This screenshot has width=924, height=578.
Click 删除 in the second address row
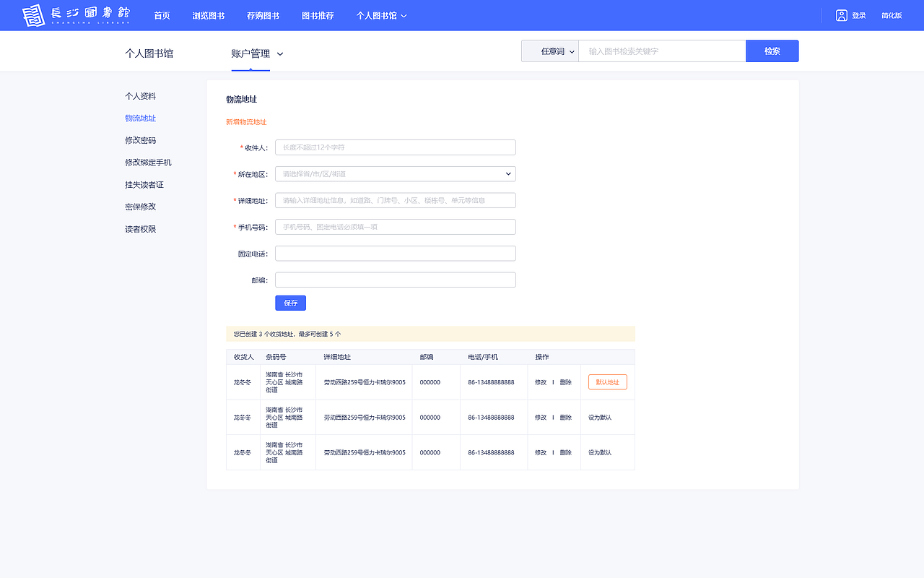(565, 418)
